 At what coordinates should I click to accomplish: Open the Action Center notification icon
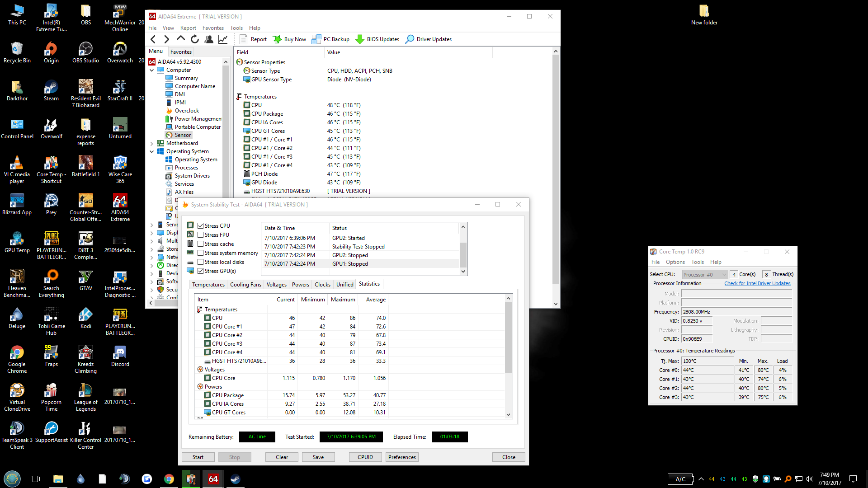853,479
